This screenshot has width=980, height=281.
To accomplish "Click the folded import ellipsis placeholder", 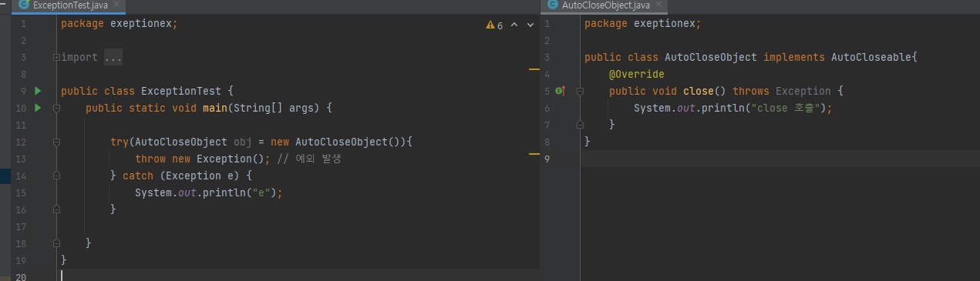I will pyautogui.click(x=113, y=58).
